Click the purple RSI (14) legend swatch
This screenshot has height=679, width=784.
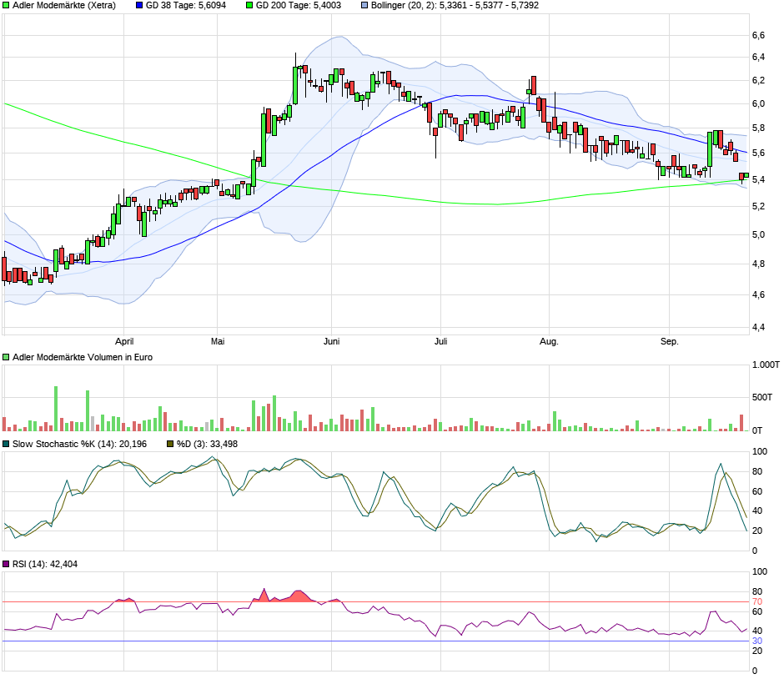(7, 565)
